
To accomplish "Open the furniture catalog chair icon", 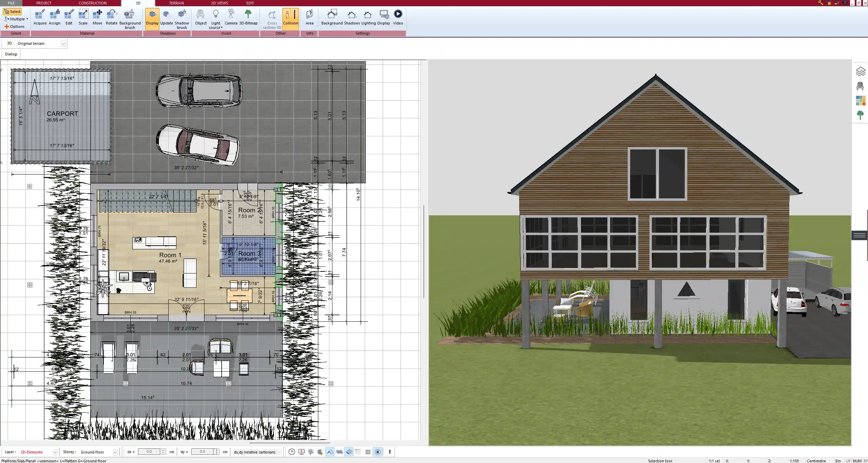I will [x=860, y=86].
